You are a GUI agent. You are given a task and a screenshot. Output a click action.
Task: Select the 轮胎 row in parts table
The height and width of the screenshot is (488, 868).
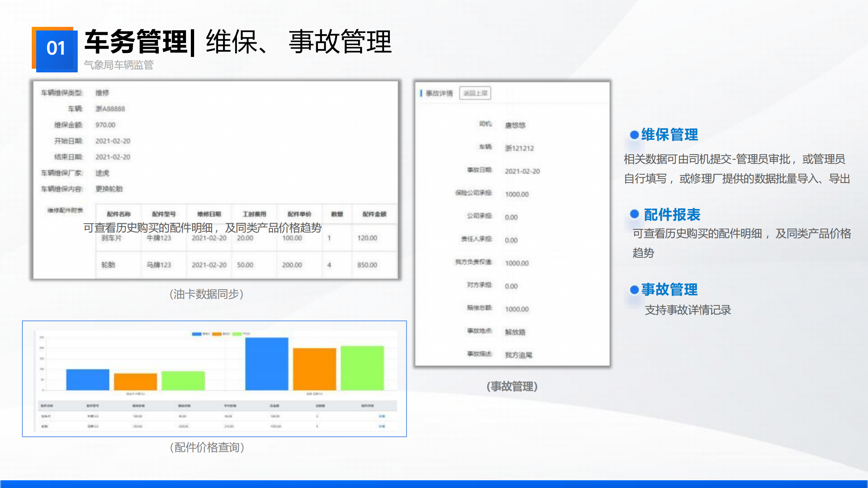[x=108, y=265]
